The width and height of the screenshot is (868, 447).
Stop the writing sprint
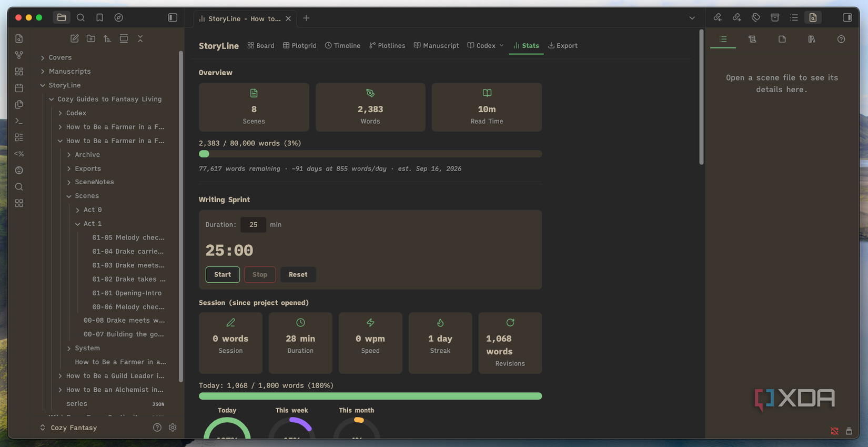260,274
